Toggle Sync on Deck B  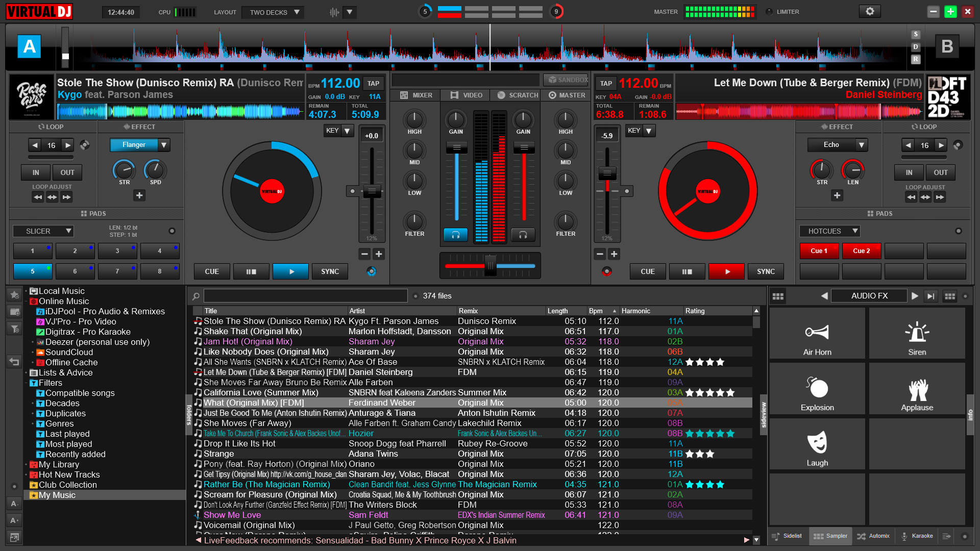coord(767,271)
